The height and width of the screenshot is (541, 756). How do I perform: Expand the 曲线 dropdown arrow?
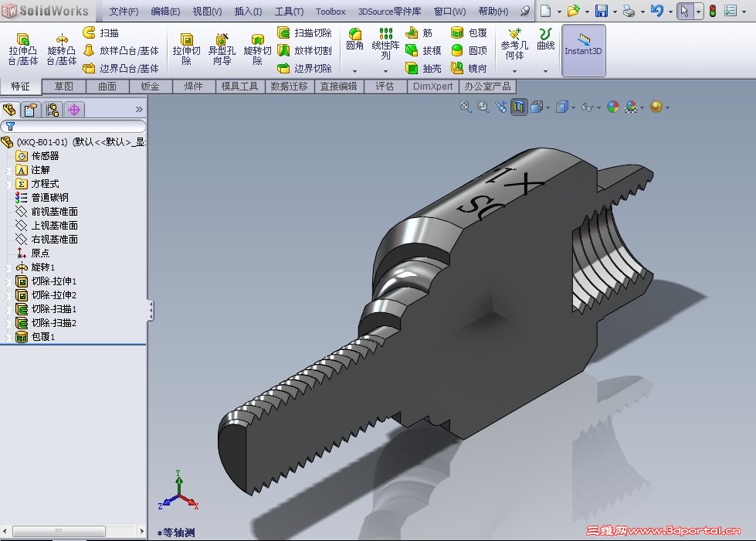[x=545, y=71]
